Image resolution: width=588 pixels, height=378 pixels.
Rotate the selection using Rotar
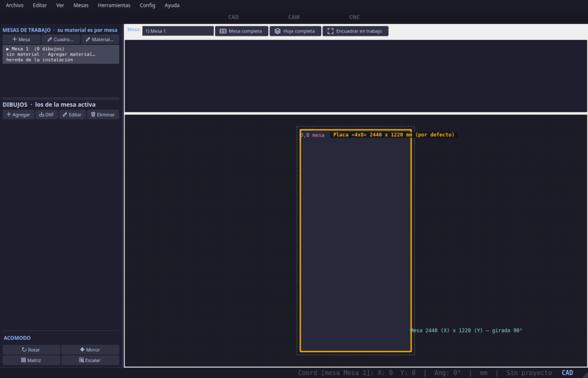click(32, 350)
